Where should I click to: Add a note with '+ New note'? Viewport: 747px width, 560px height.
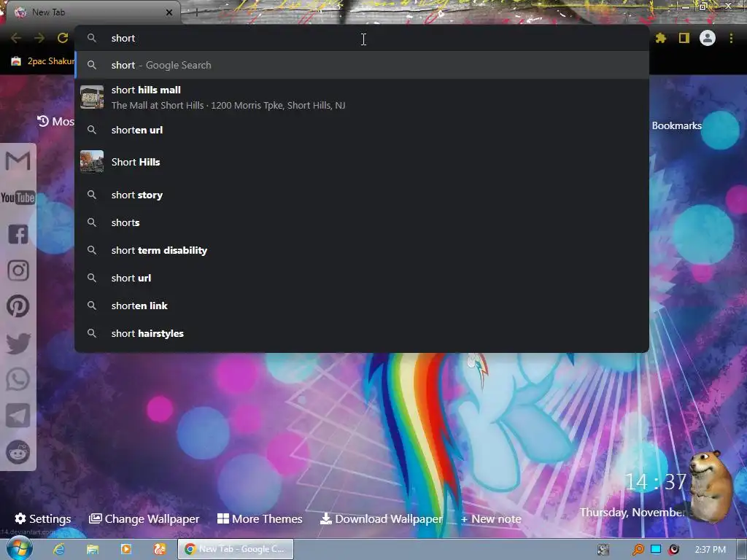point(491,519)
